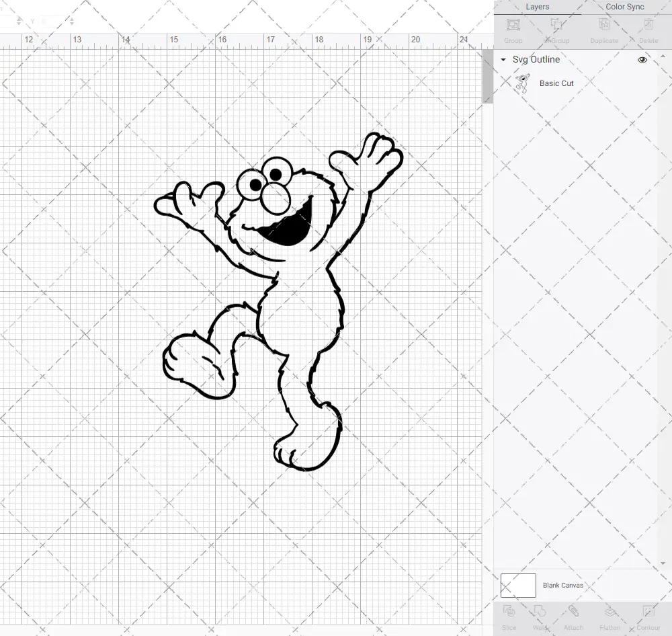
Task: Click the Blank Canvas color swatch
Action: [x=517, y=585]
